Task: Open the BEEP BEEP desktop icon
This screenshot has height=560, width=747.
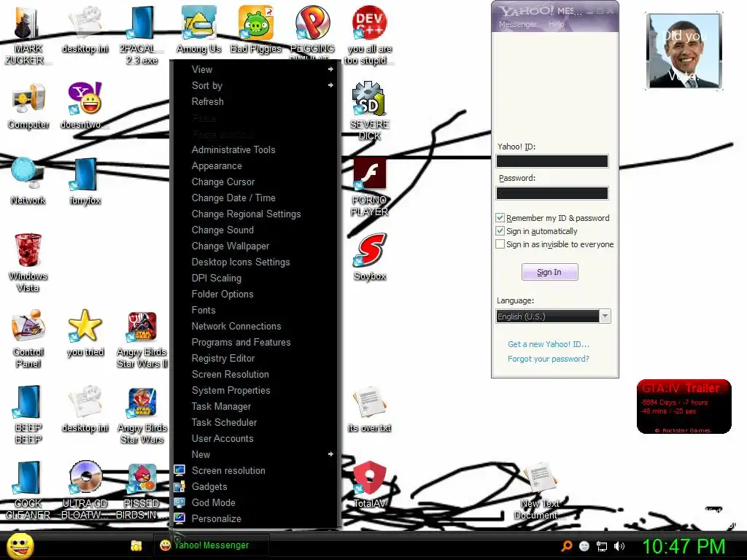Action: coord(28,414)
